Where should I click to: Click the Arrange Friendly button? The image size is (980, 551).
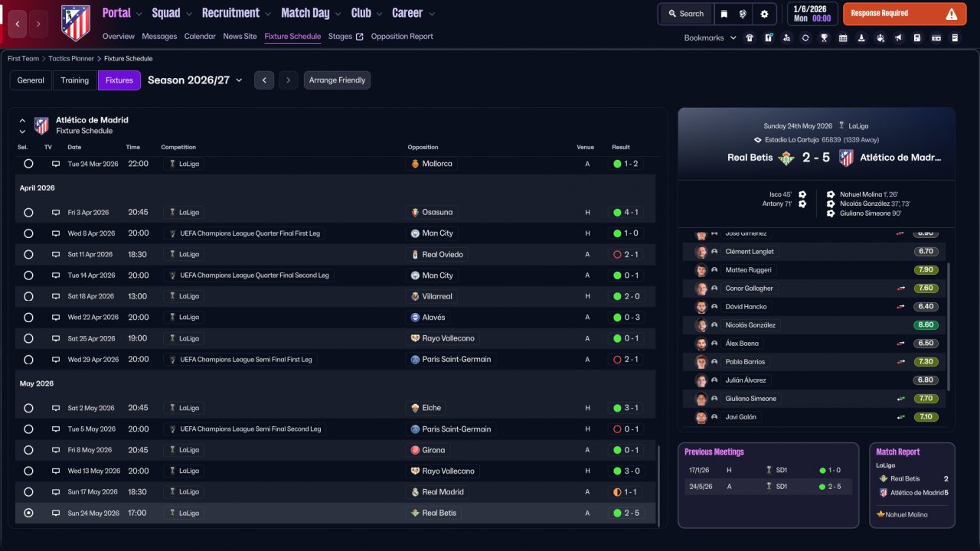click(337, 80)
